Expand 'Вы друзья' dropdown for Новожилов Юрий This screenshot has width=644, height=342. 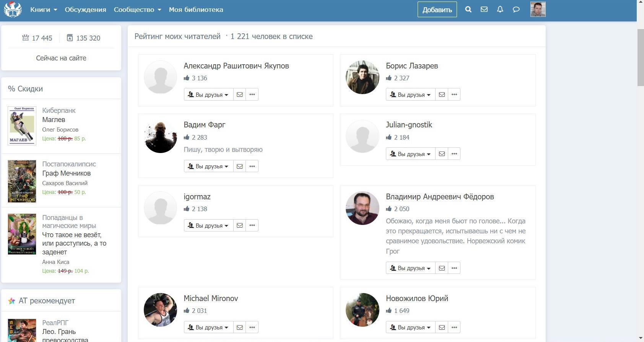411,327
